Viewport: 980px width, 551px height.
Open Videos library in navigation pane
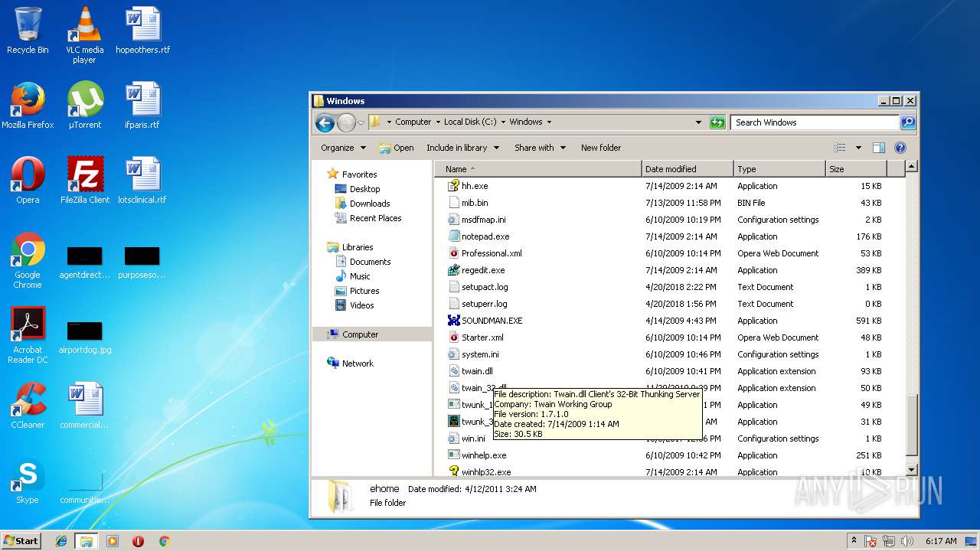point(361,305)
